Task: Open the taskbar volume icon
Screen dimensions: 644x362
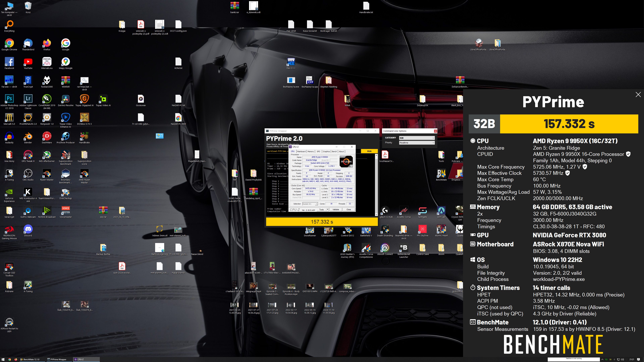Action: tap(623, 359)
